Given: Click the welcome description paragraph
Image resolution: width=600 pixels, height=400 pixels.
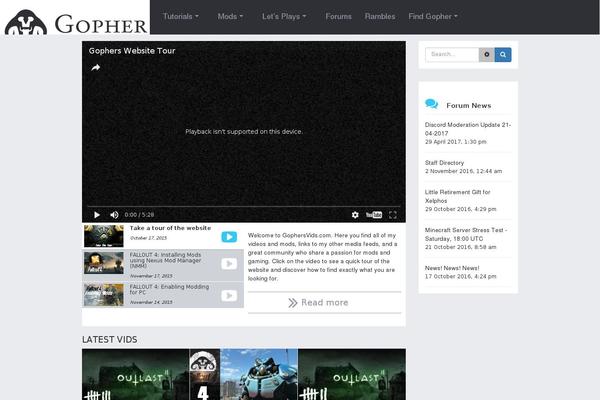Looking at the screenshot, I should pos(323,257).
